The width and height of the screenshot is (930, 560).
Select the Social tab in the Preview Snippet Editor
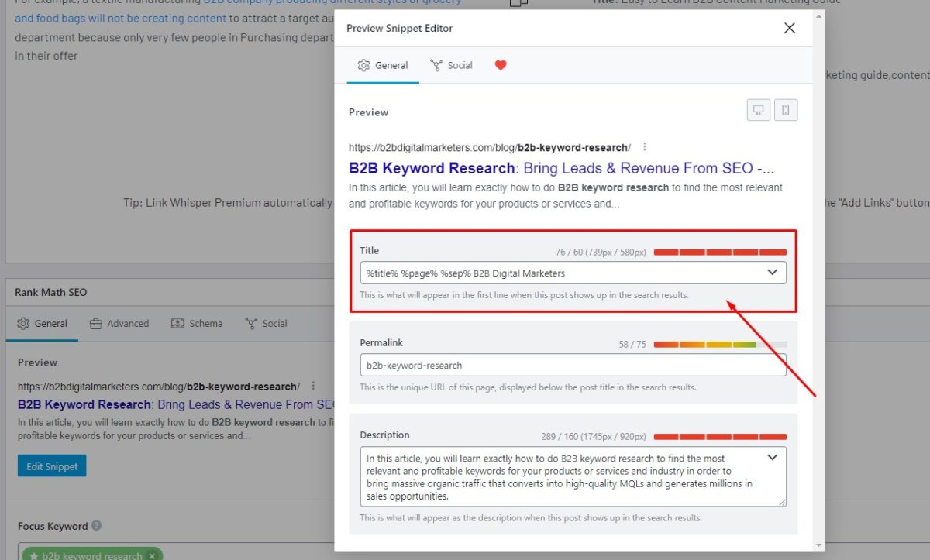[x=450, y=65]
